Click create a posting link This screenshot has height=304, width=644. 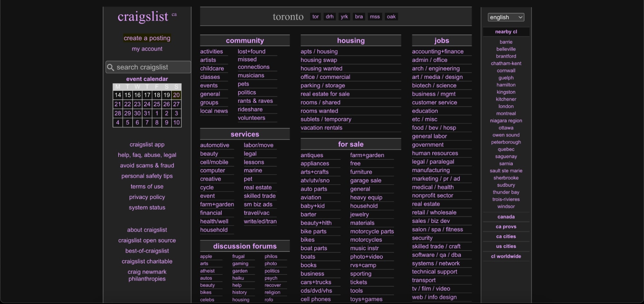click(x=147, y=38)
